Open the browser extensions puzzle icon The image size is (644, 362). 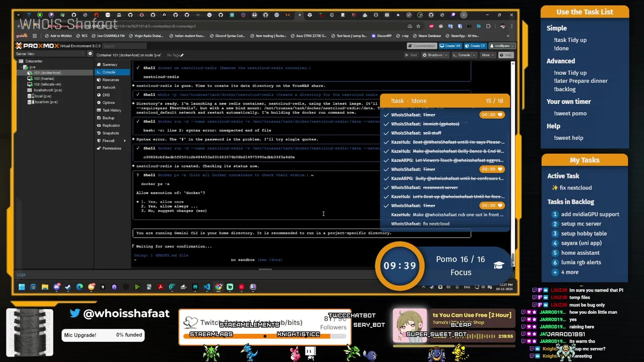point(488,26)
